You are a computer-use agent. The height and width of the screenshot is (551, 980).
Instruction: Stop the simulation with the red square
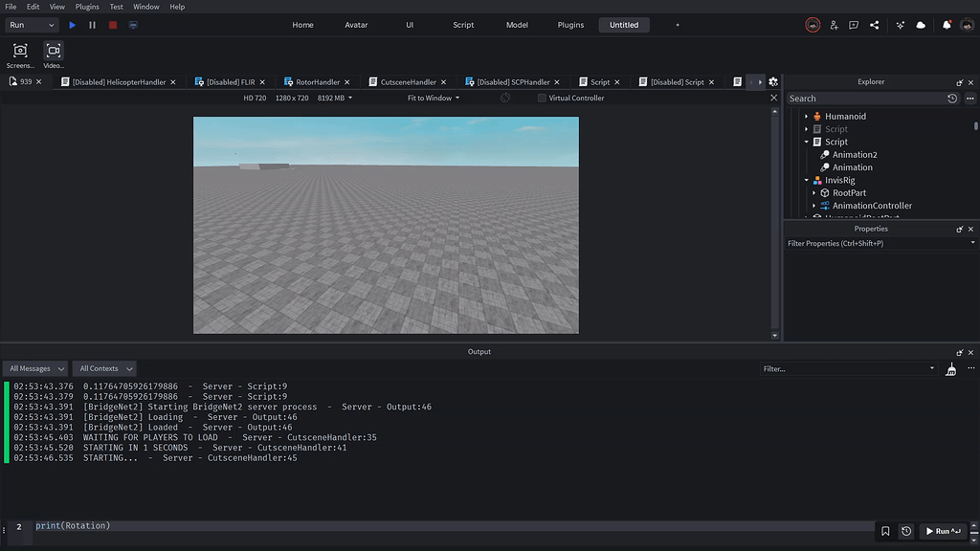click(113, 25)
